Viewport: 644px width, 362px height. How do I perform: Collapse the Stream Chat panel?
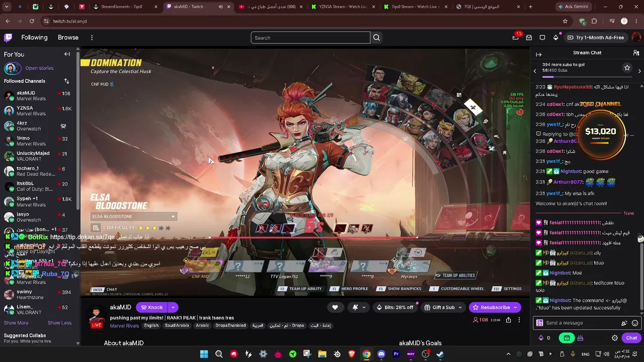pyautogui.click(x=538, y=54)
